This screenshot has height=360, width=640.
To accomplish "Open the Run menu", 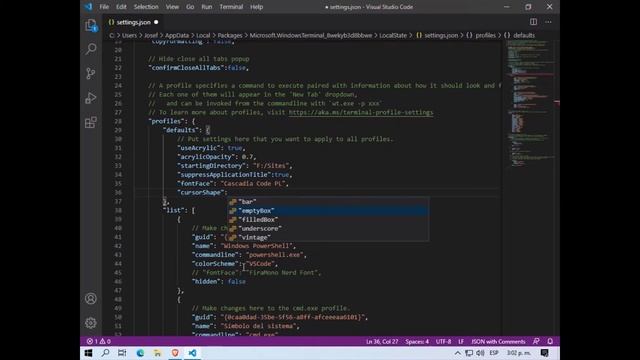I will click(207, 7).
